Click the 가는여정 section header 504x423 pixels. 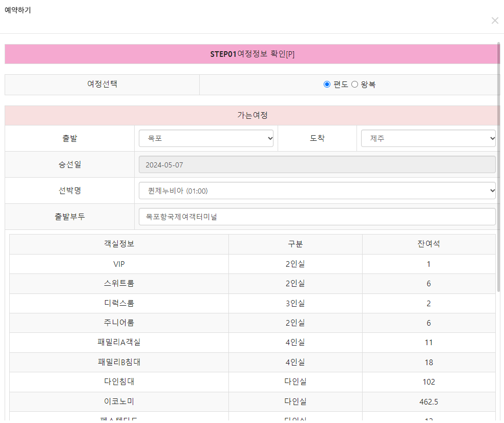click(251, 115)
